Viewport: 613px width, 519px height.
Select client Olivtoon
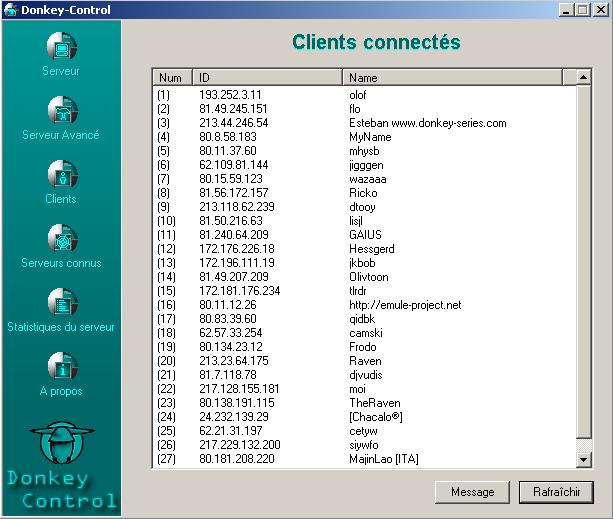pyautogui.click(x=364, y=277)
